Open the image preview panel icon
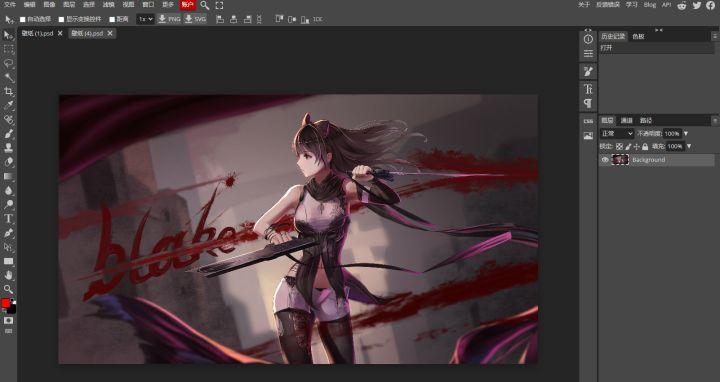 588,136
